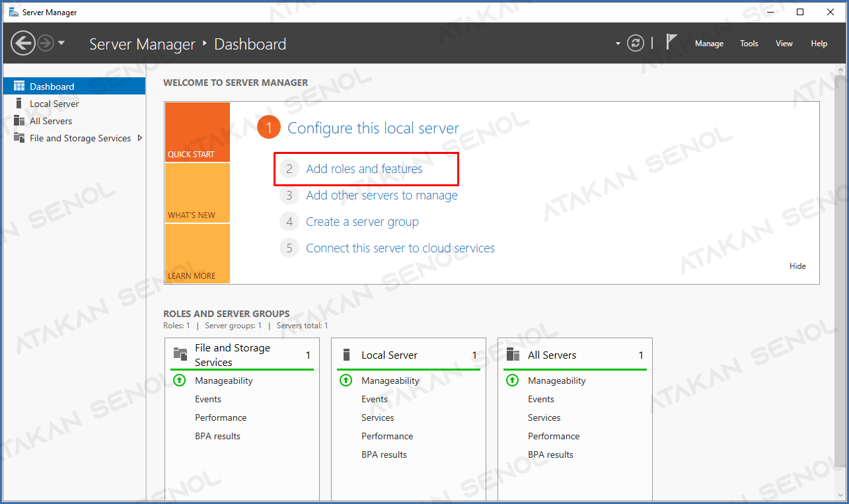Image resolution: width=849 pixels, height=504 pixels.
Task: Click Configure this local server link
Action: [373, 128]
